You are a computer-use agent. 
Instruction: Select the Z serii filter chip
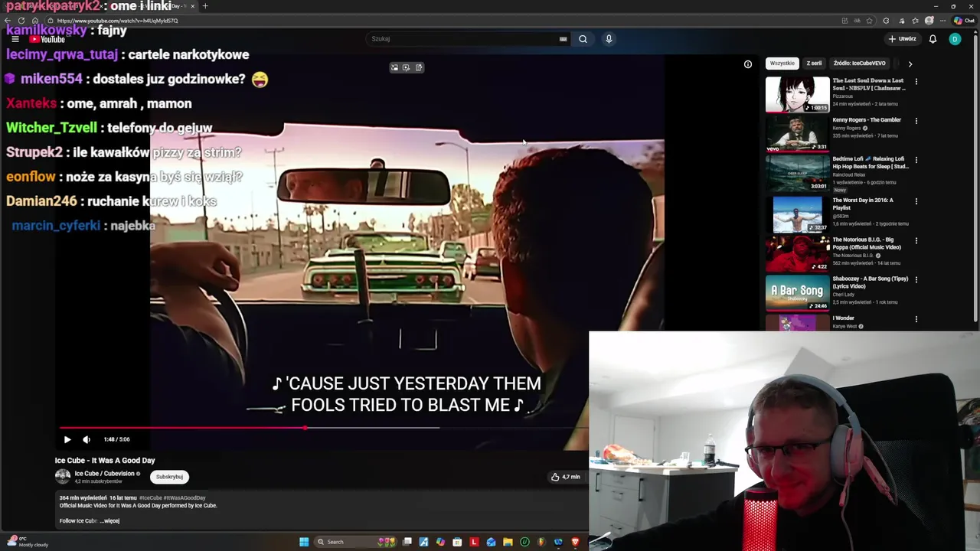pos(814,64)
